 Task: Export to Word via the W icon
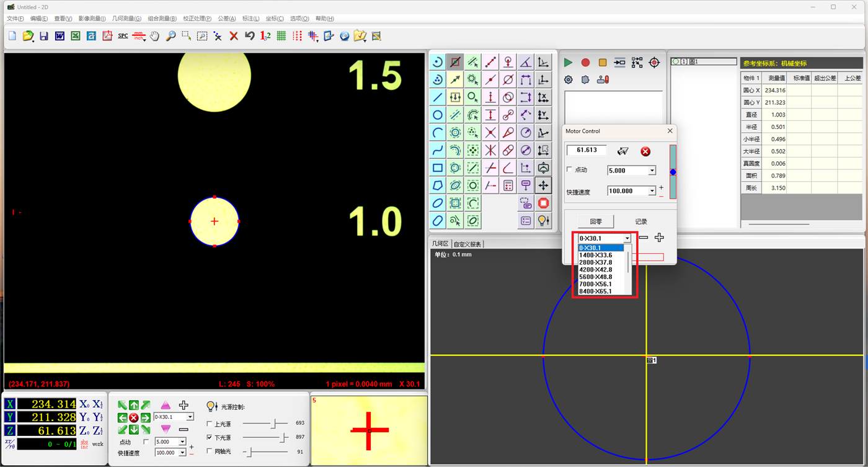tap(60, 36)
